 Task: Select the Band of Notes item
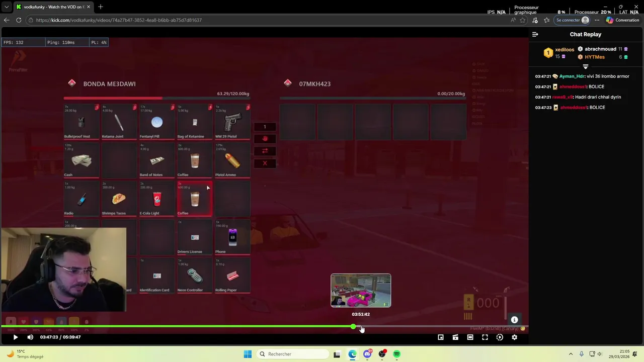(157, 160)
